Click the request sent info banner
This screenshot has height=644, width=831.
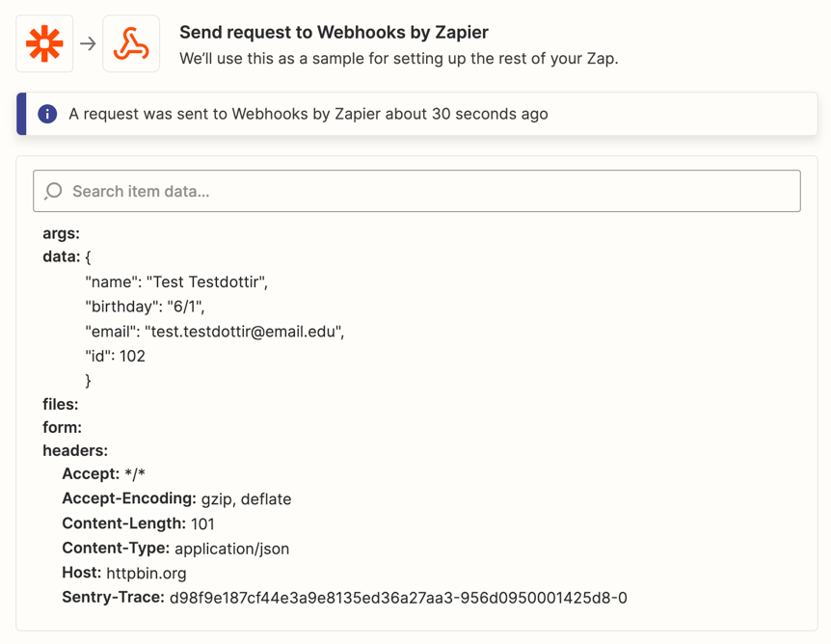point(416,114)
